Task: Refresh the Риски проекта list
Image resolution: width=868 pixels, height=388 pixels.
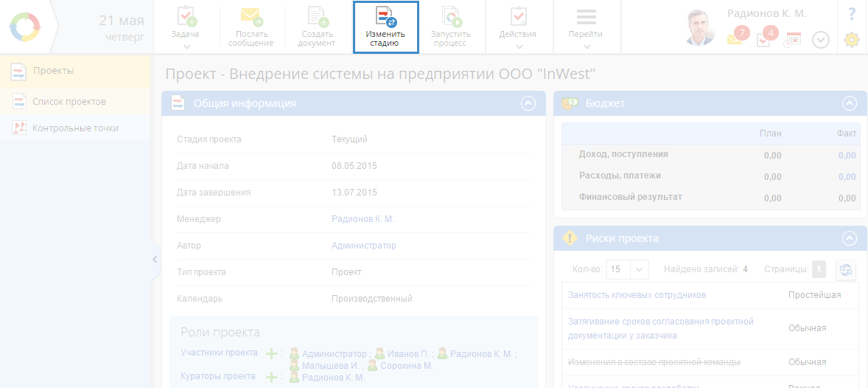Action: coord(846,269)
